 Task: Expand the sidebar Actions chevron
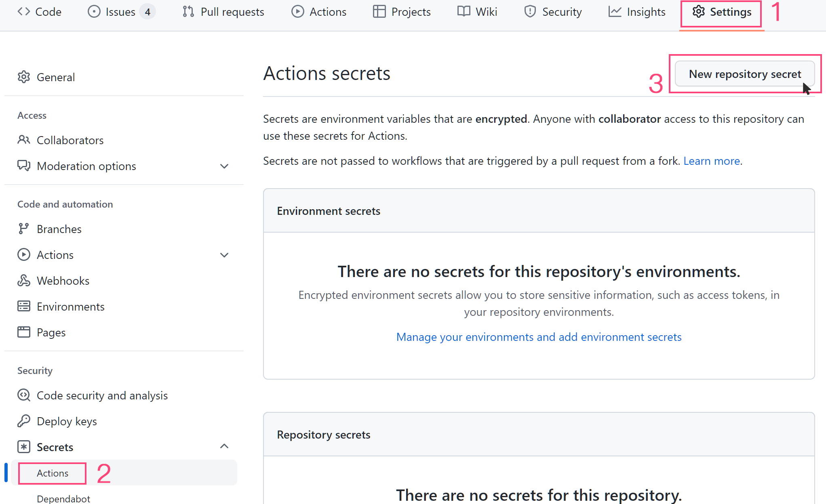pos(224,255)
